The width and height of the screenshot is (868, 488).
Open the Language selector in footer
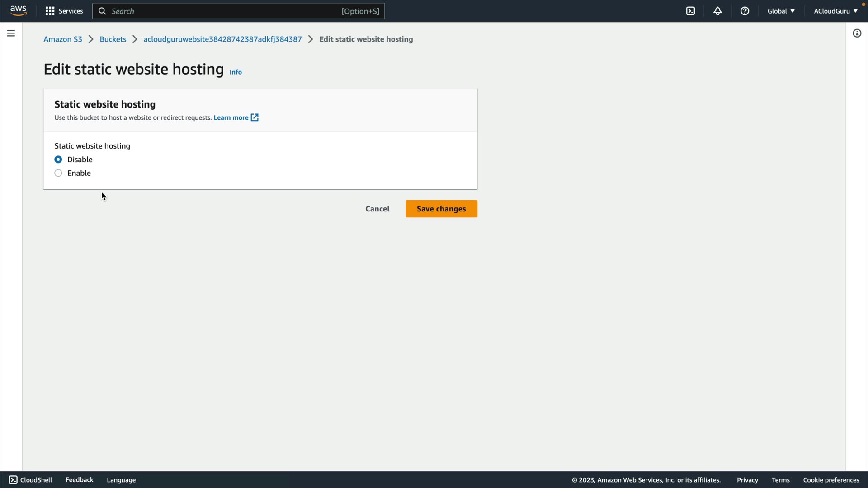pos(121,480)
